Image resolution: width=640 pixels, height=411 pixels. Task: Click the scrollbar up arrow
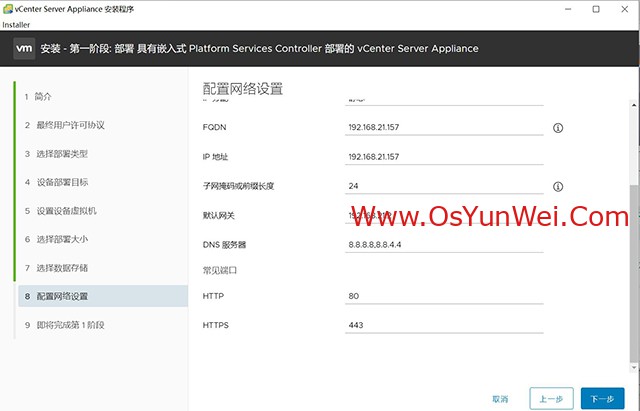click(634, 105)
